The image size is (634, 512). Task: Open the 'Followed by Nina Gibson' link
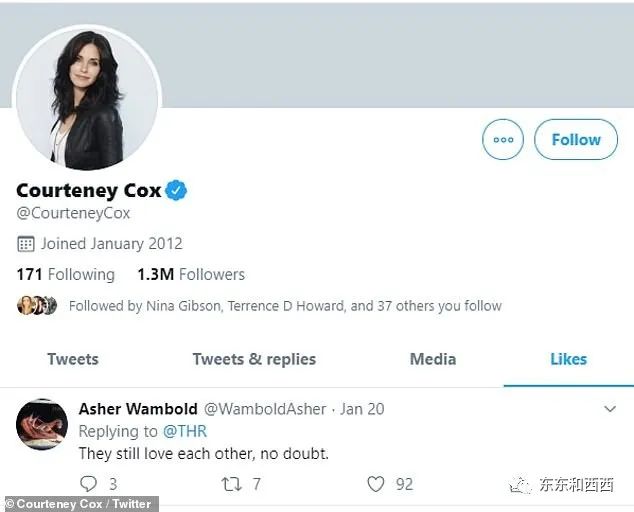coord(285,306)
